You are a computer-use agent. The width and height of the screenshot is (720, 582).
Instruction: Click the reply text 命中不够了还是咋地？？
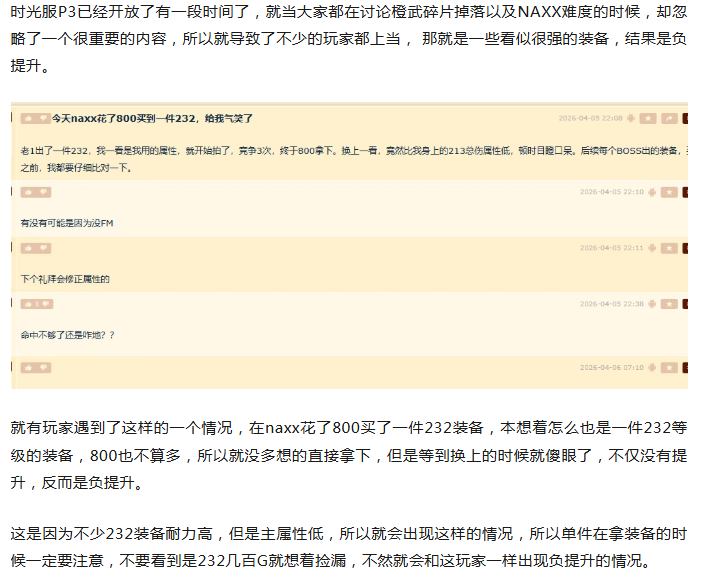(x=68, y=333)
